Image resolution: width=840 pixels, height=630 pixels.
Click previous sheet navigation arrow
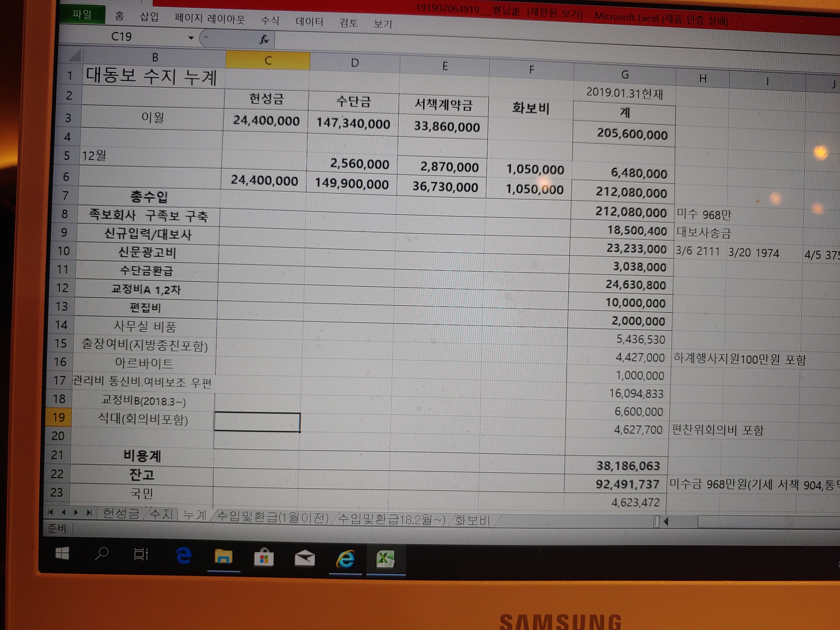point(63,512)
